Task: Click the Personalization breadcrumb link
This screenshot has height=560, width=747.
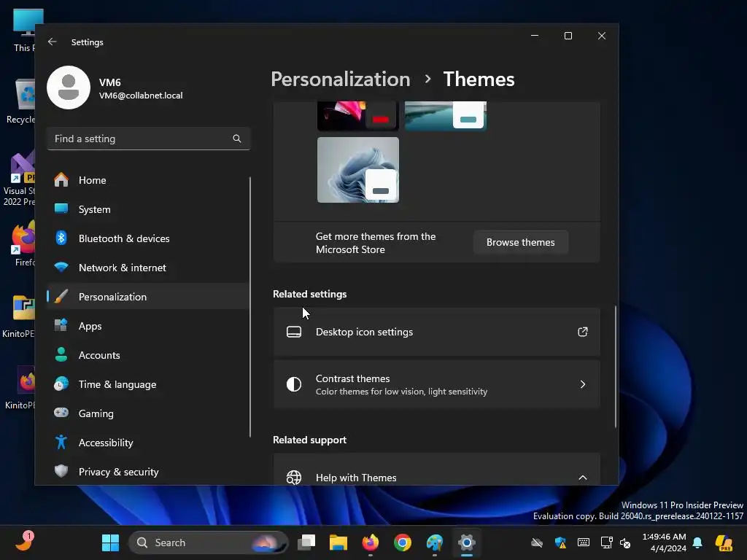Action: (340, 79)
